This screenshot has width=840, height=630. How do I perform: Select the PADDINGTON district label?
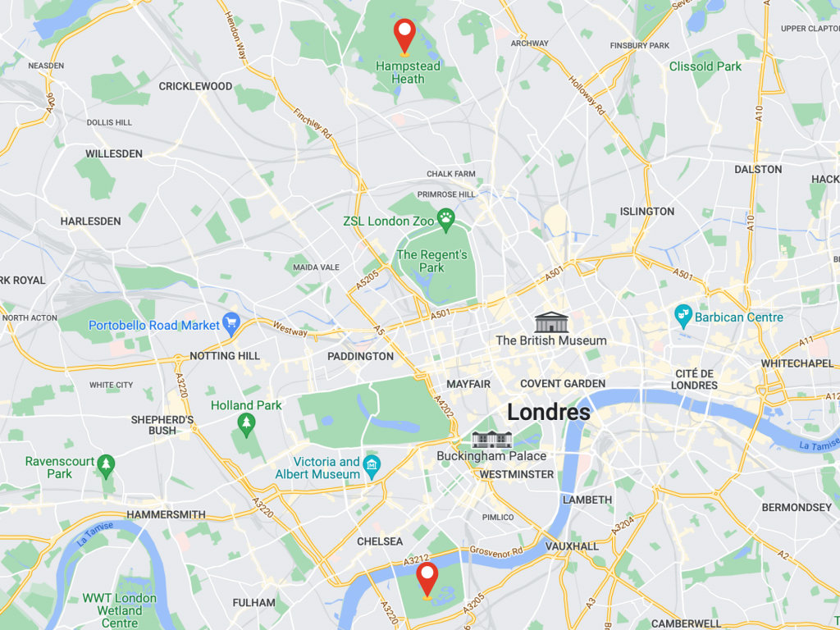coord(361,356)
